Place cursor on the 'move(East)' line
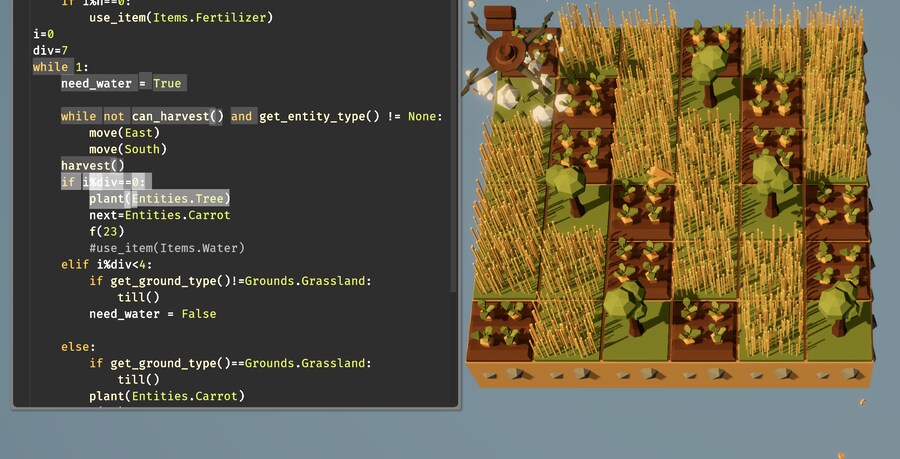 coord(124,133)
